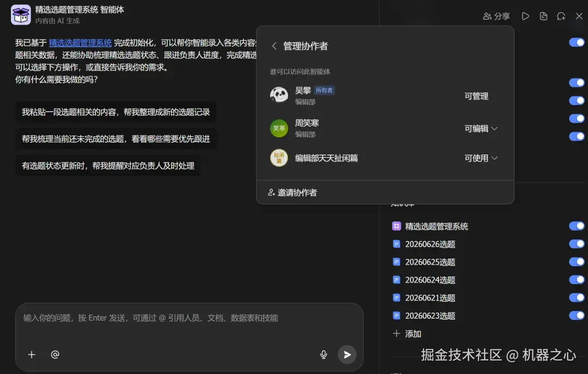Click the 编辑部天天扯闲篇 group name
Screen dimensions: 588x374
click(x=326, y=158)
